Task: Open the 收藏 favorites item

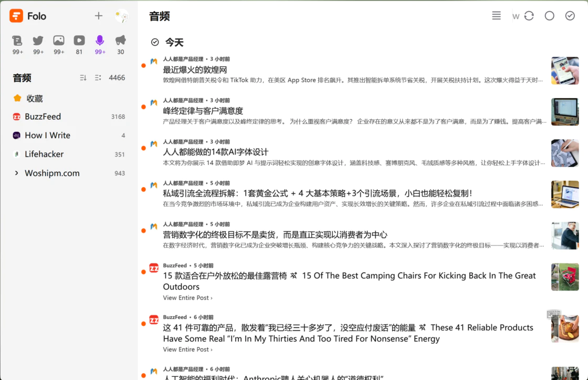Action: 35,98
